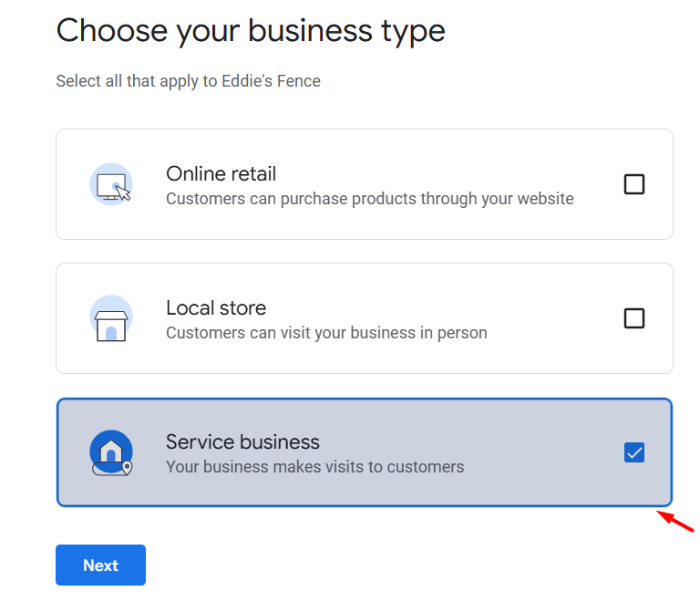Click "Customers can visit your business in person"
Screen dimensions: 700x602
[x=326, y=332]
